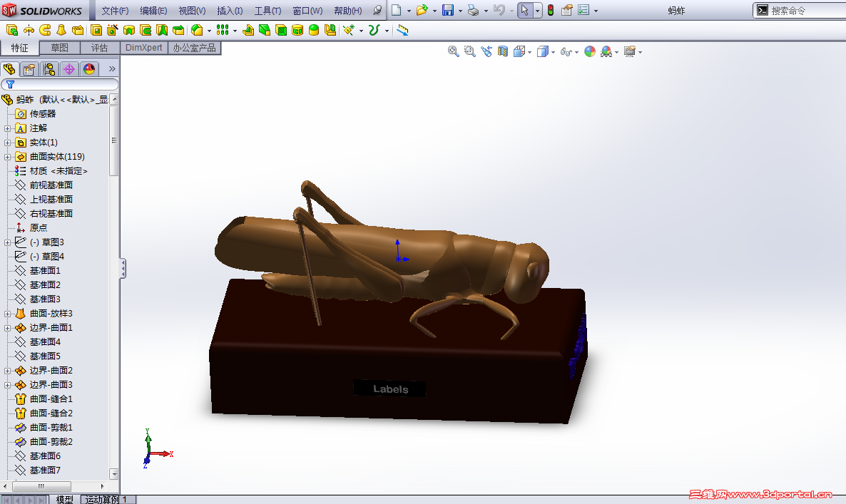Click the Previous View icon

coord(486,51)
